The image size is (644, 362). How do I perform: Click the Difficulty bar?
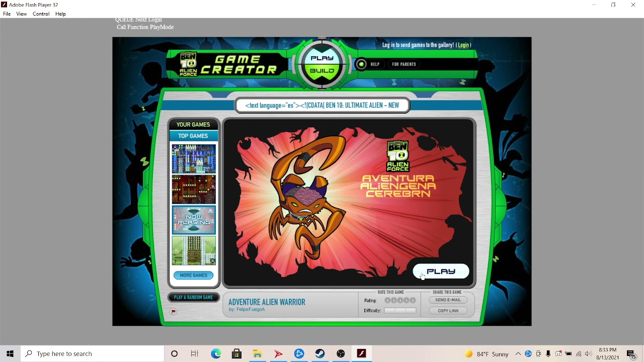pyautogui.click(x=400, y=311)
